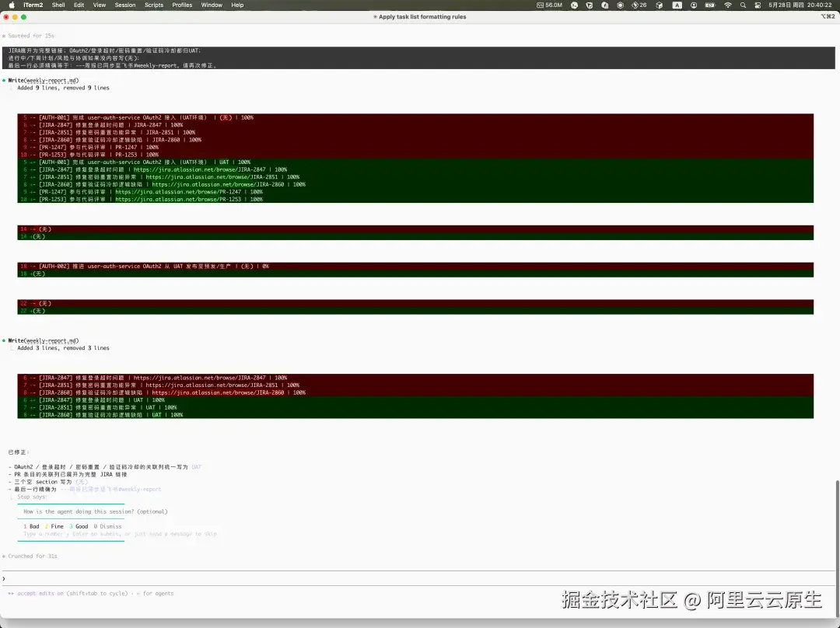Screen dimensions: 840x628
Task: Click the date and time 20:40:22
Action: [x=800, y=5]
